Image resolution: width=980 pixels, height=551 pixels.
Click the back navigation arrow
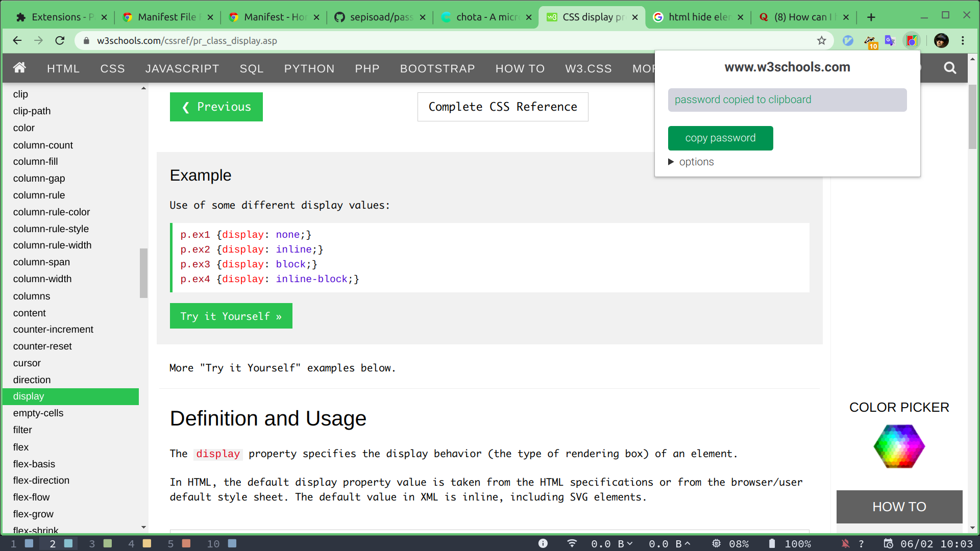tap(17, 41)
